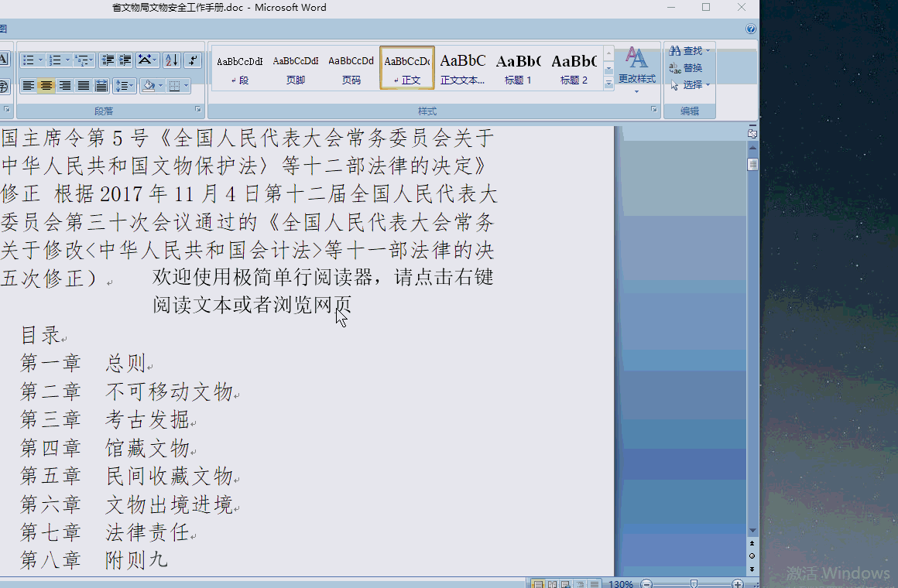This screenshot has width=898, height=588.
Task: Increase the paragraph indent
Action: pos(125,60)
